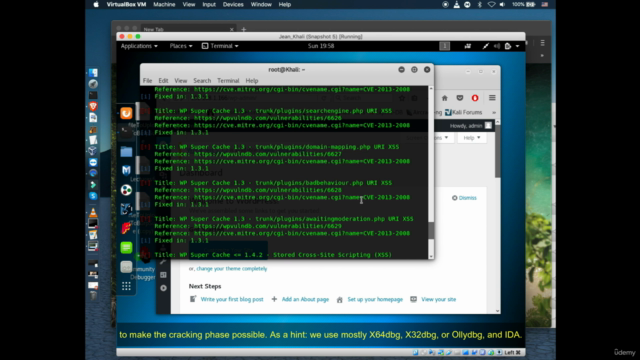Open the Trash in the macOS dock
Viewport: 640px width, 360px height.
pyautogui.click(x=93, y=296)
